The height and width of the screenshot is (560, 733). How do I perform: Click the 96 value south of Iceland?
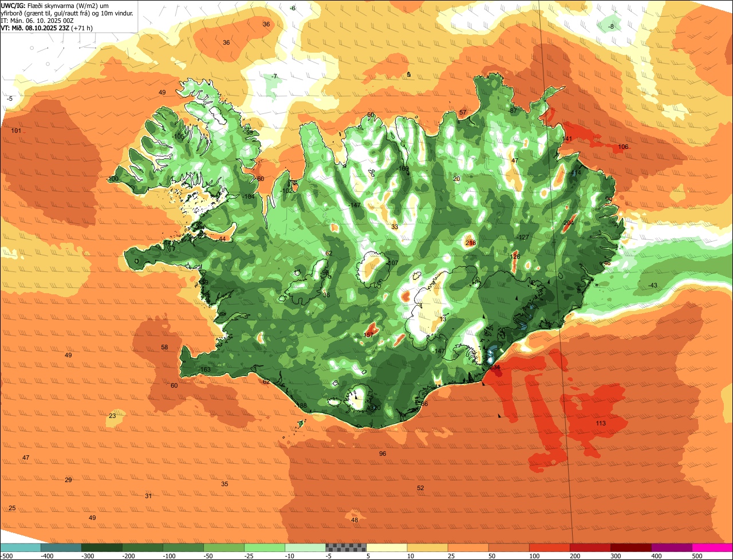click(x=383, y=454)
